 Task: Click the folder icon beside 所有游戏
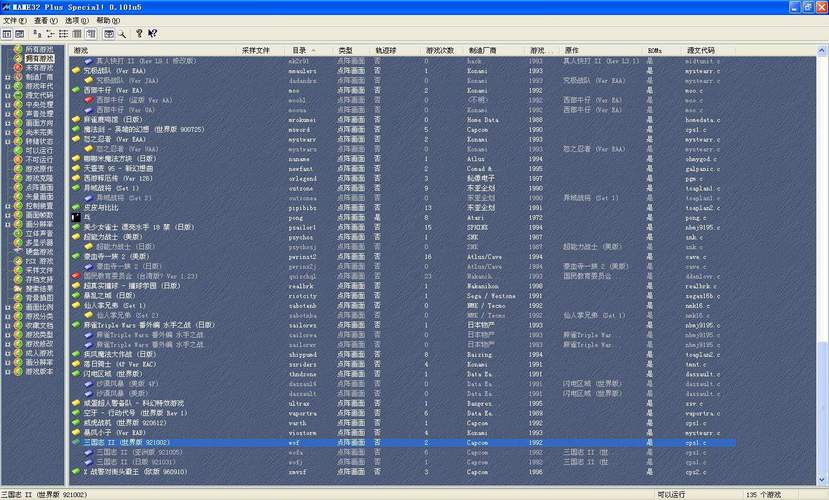[x=18, y=49]
